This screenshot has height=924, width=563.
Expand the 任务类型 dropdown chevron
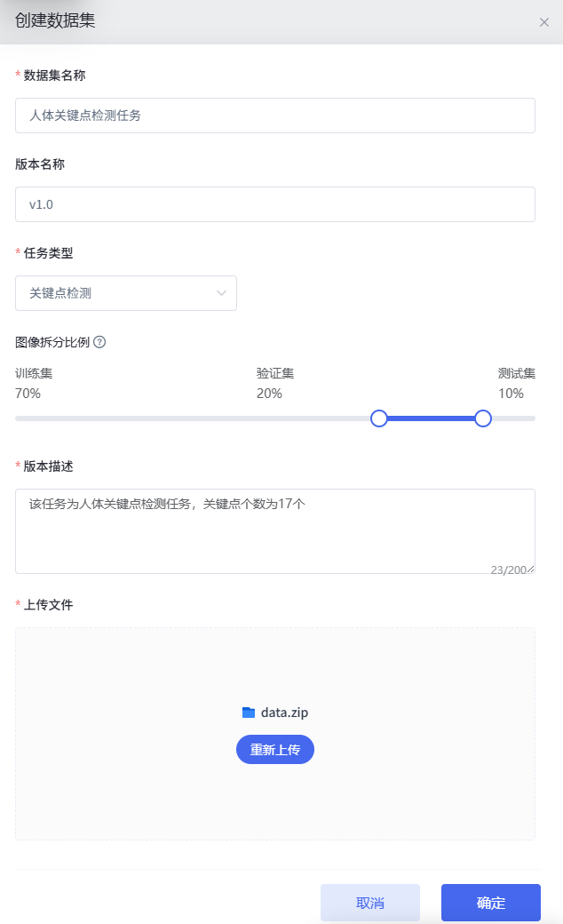click(221, 293)
